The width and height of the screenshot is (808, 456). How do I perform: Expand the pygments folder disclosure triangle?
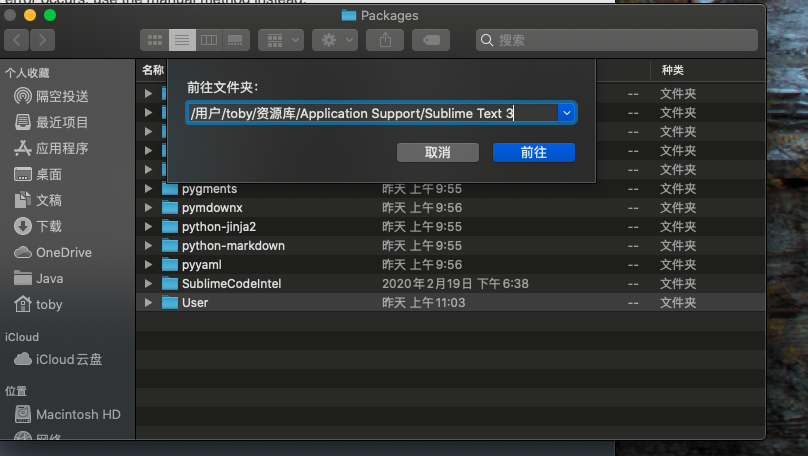148,189
